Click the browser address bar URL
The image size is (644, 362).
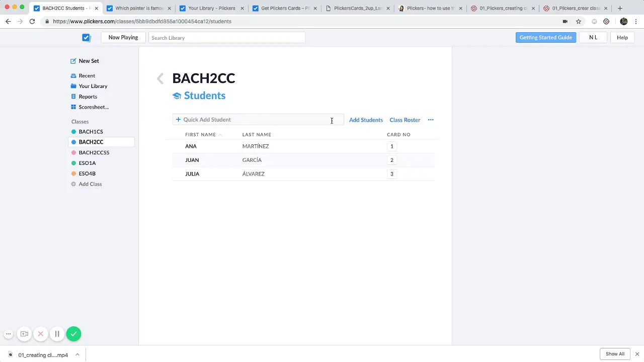[x=142, y=22]
